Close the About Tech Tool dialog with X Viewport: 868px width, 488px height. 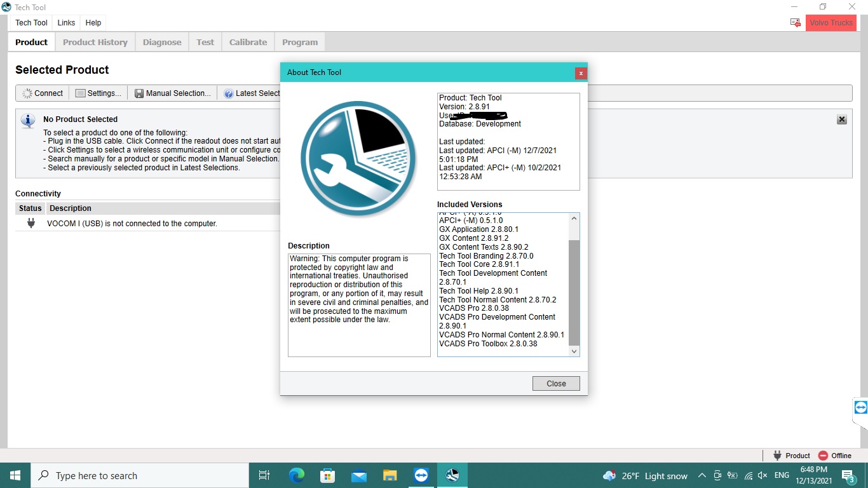pos(580,73)
